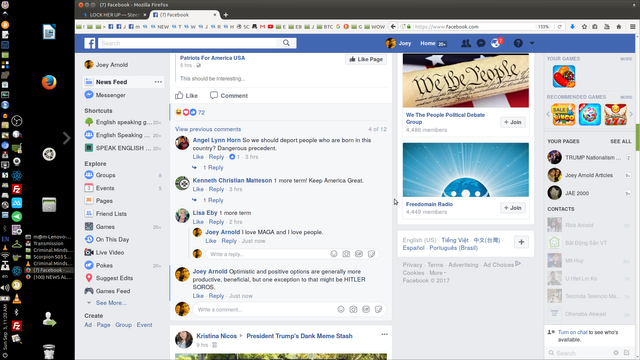This screenshot has width=640, height=360.
Task: Like the Patriots For America post
Action: click(187, 96)
